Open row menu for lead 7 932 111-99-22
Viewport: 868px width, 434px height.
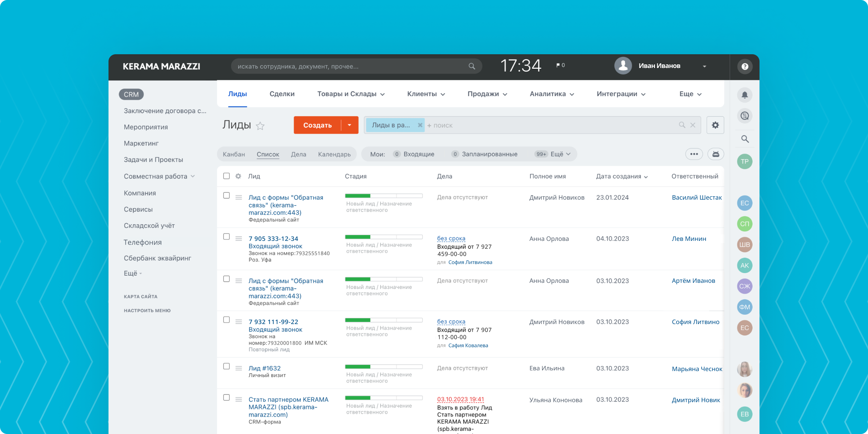239,322
